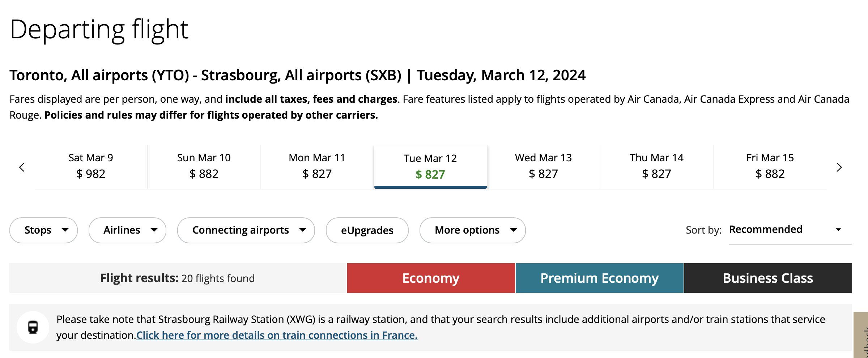Image resolution: width=868 pixels, height=358 pixels.
Task: Toggle the eUpgrades filter
Action: tap(367, 230)
